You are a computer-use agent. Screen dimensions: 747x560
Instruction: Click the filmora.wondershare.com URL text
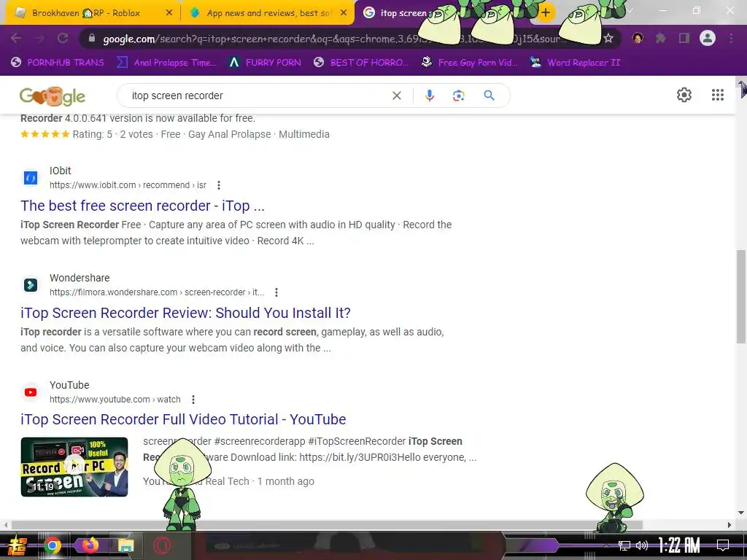click(x=157, y=292)
